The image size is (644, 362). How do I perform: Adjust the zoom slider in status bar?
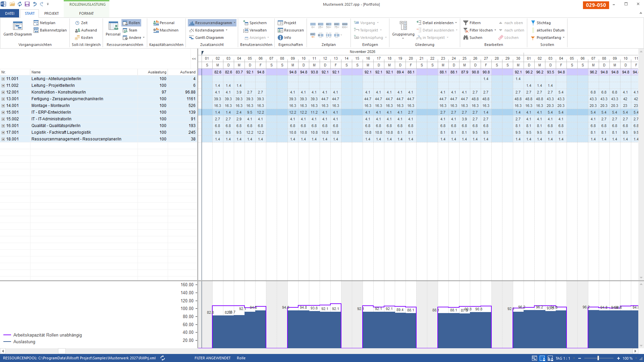click(x=598, y=358)
